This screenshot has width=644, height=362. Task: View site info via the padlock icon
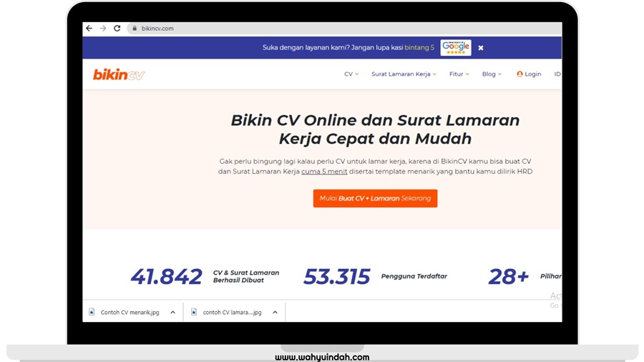point(135,29)
